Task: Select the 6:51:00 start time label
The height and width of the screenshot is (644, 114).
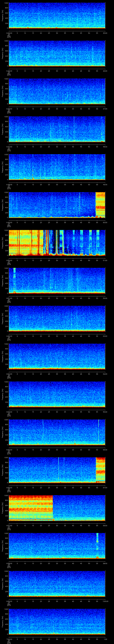Action: tap(9, 298)
